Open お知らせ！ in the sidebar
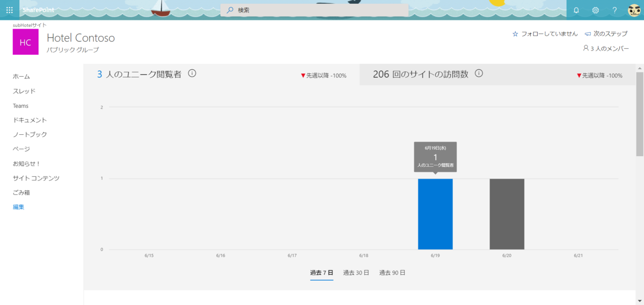The width and height of the screenshot is (644, 305). [x=27, y=164]
